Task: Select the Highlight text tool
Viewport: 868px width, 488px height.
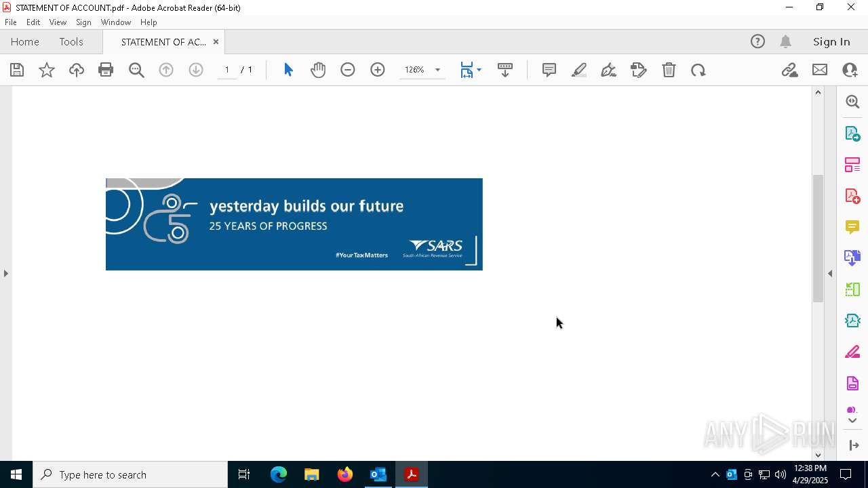Action: click(x=579, y=70)
